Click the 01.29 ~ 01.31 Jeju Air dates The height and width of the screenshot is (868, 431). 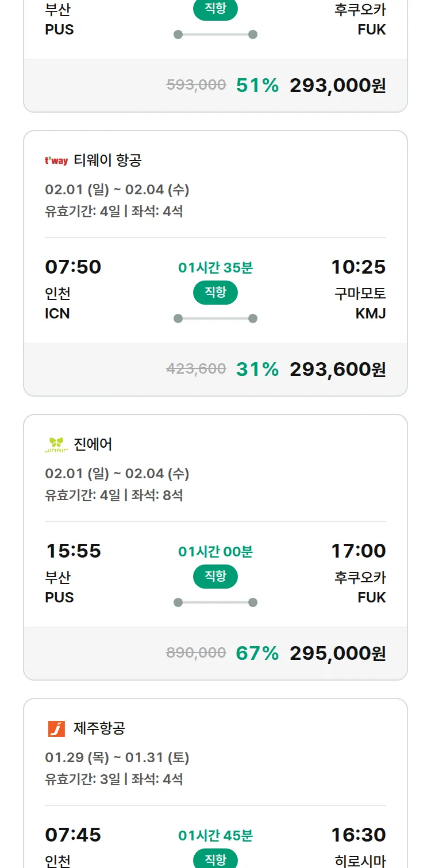pyautogui.click(x=117, y=758)
